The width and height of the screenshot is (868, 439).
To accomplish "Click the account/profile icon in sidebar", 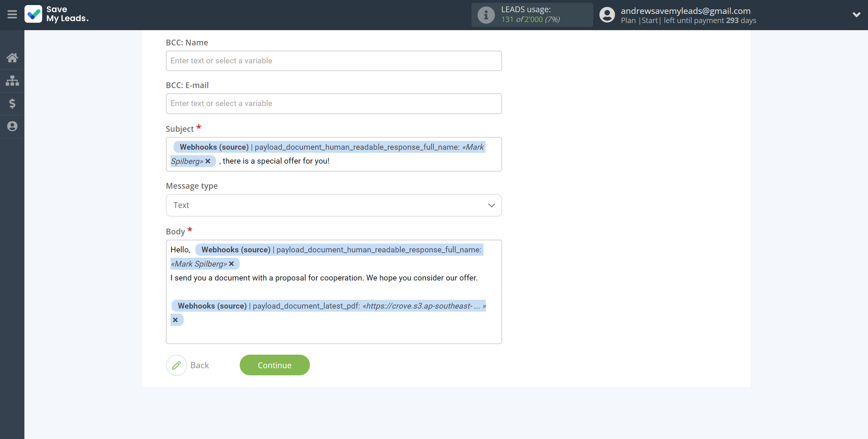I will click(x=12, y=125).
